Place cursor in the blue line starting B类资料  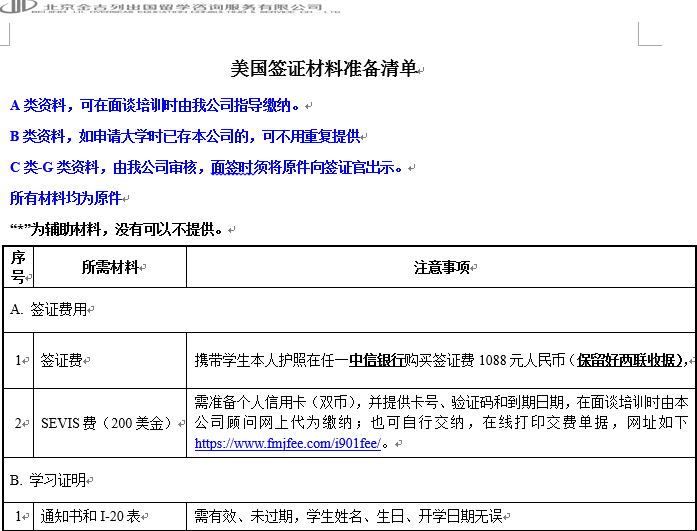pos(185,136)
